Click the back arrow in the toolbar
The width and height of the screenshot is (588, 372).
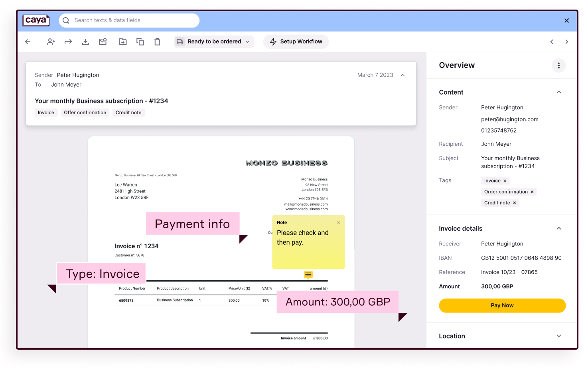click(27, 42)
